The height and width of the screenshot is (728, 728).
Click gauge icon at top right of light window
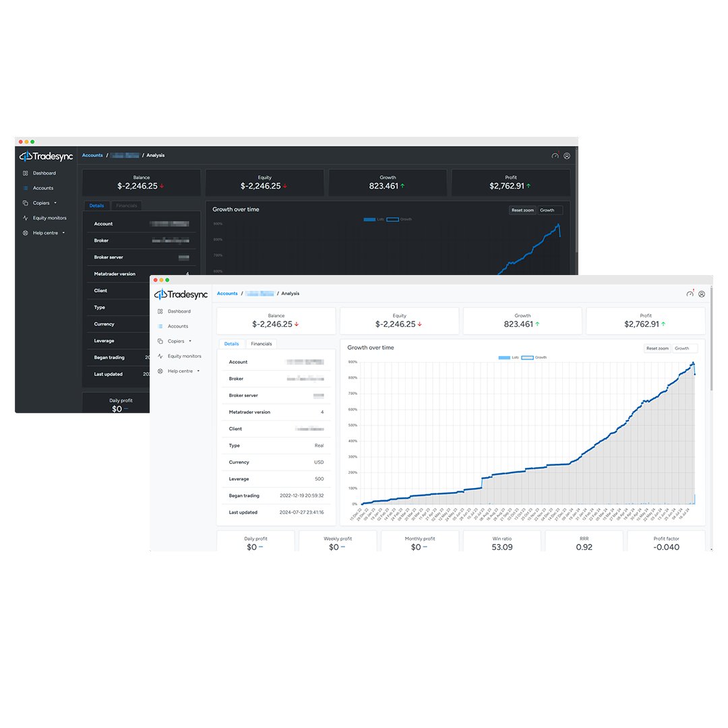pyautogui.click(x=690, y=294)
